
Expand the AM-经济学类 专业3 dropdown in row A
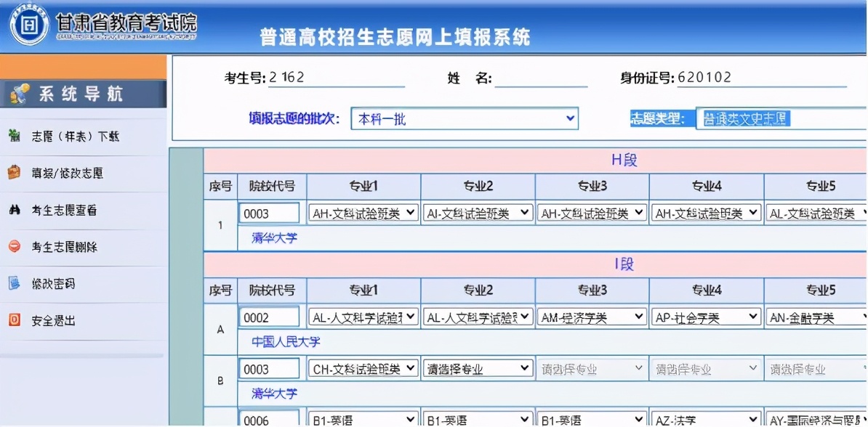pos(592,317)
